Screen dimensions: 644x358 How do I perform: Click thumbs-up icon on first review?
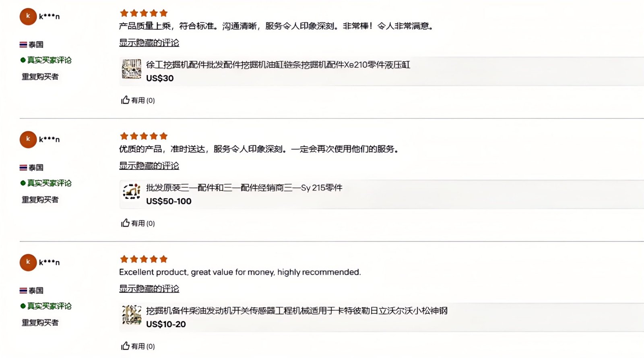click(x=125, y=100)
